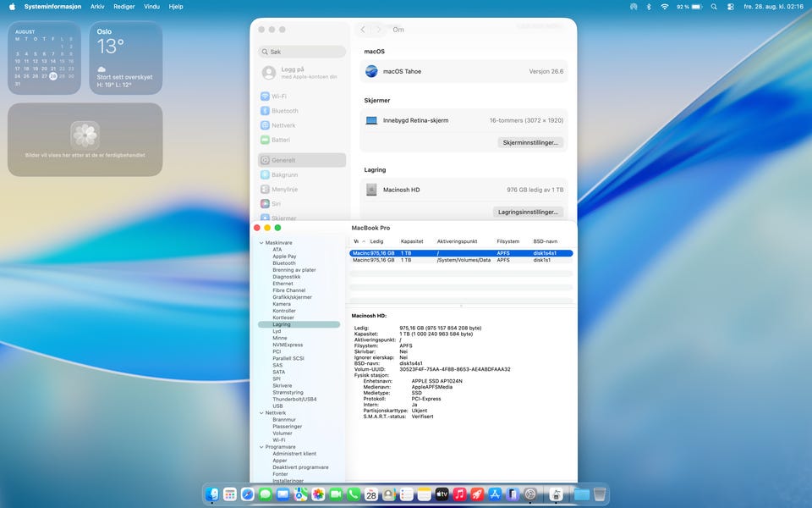Click the Photos widget on desktop
The height and width of the screenshot is (508, 812).
click(x=85, y=140)
